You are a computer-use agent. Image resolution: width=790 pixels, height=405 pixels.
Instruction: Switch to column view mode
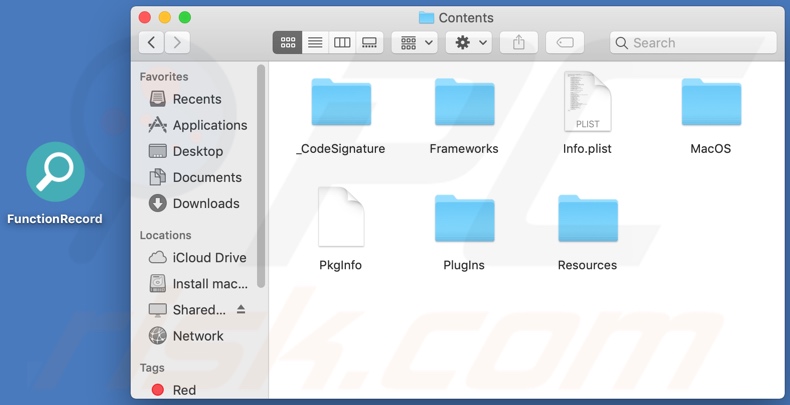342,43
